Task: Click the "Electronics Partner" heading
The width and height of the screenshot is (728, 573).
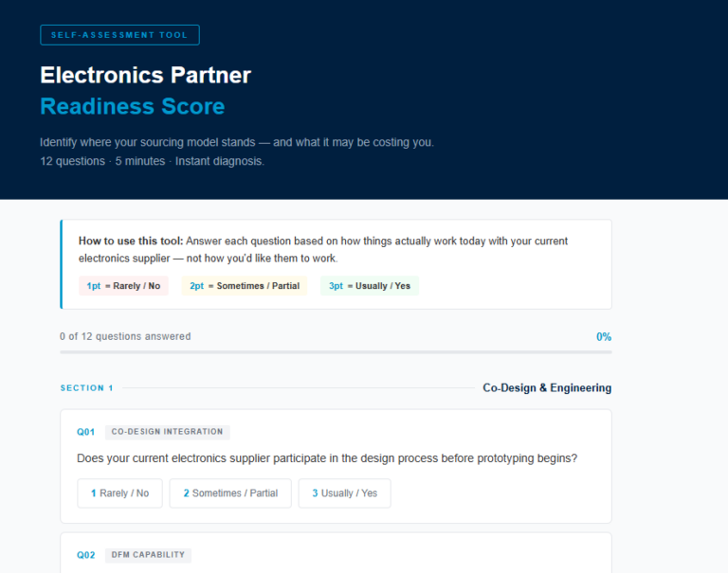Action: [145, 75]
